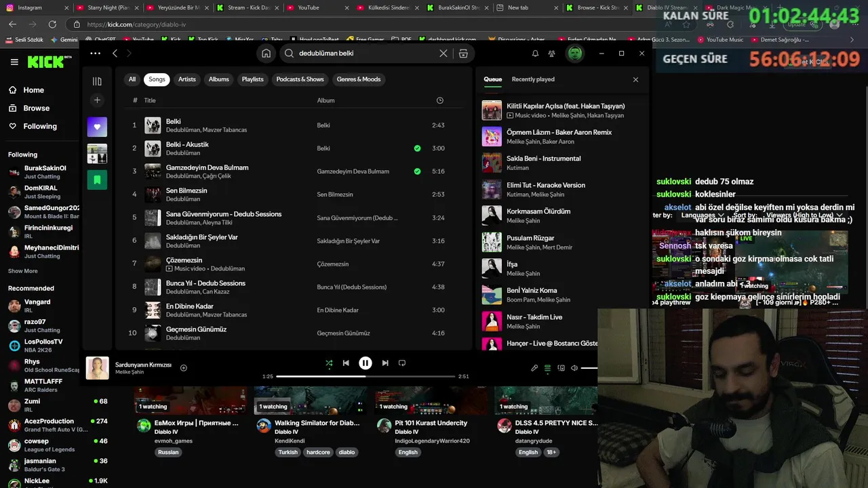Viewport: 868px width, 488px height.
Task: Expand Your Library in the Spotify sidebar
Action: 97,81
